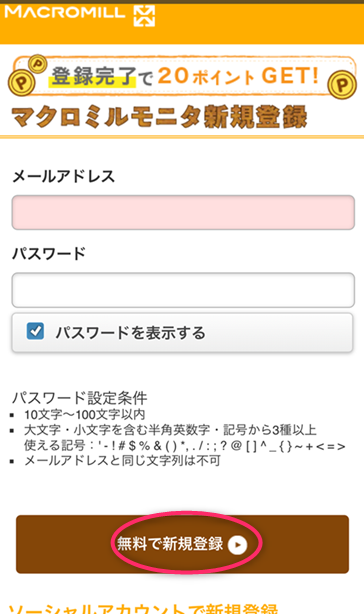Click the white play arrow icon in register button

tap(238, 545)
